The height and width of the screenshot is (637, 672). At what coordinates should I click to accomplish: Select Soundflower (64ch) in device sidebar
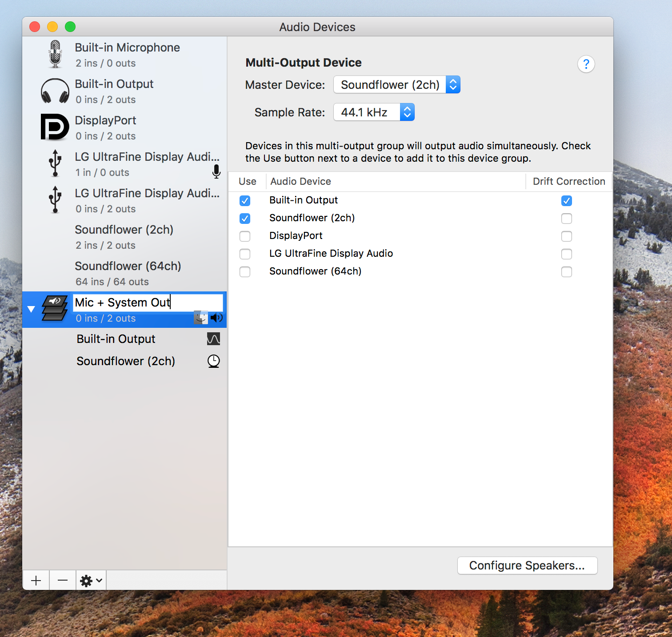coord(124,273)
